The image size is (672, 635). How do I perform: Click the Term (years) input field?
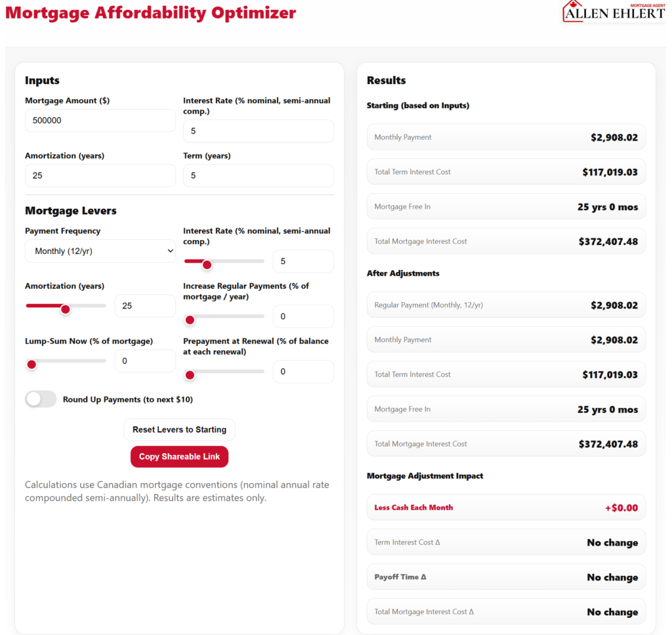pyautogui.click(x=258, y=175)
